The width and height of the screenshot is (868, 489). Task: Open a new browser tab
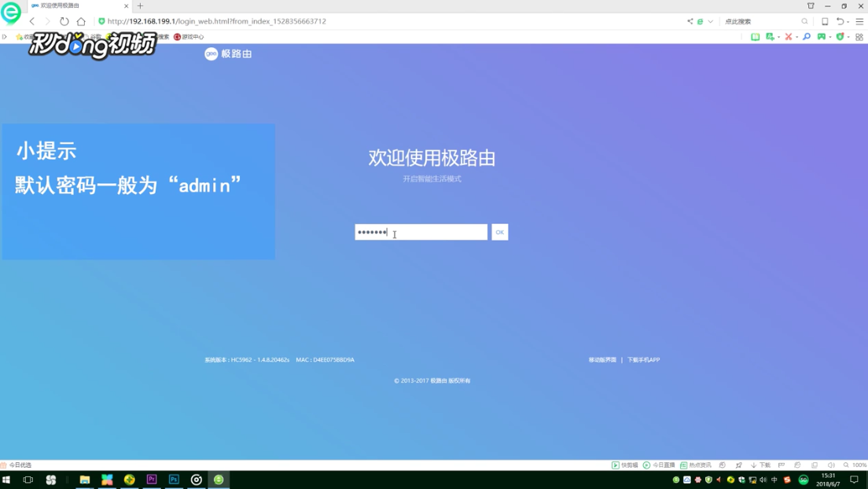(x=140, y=6)
